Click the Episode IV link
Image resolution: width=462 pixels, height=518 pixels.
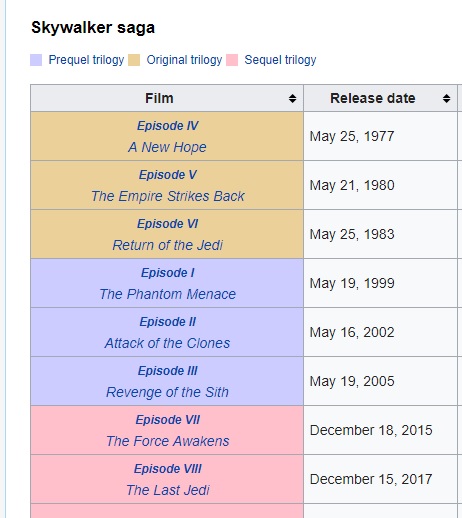(x=168, y=126)
